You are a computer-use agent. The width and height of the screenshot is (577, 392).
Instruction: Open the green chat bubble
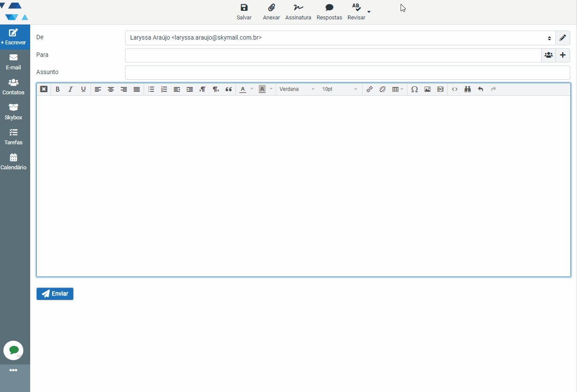point(13,351)
